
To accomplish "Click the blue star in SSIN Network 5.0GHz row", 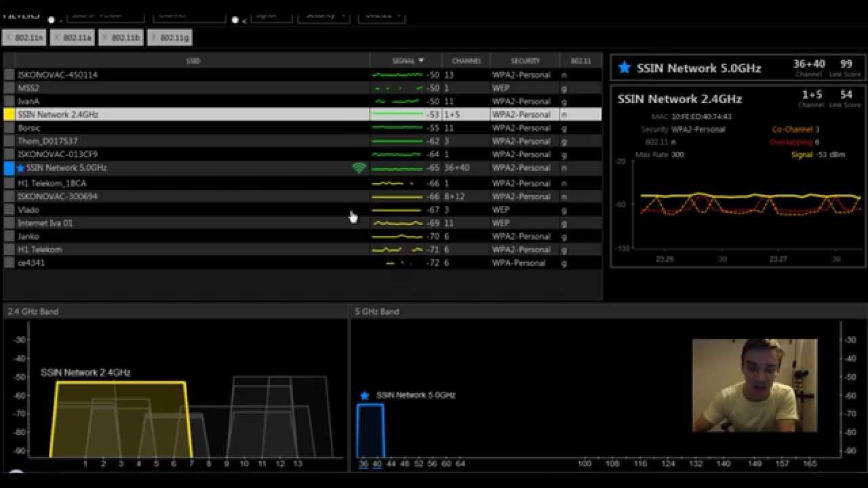I will [x=20, y=168].
